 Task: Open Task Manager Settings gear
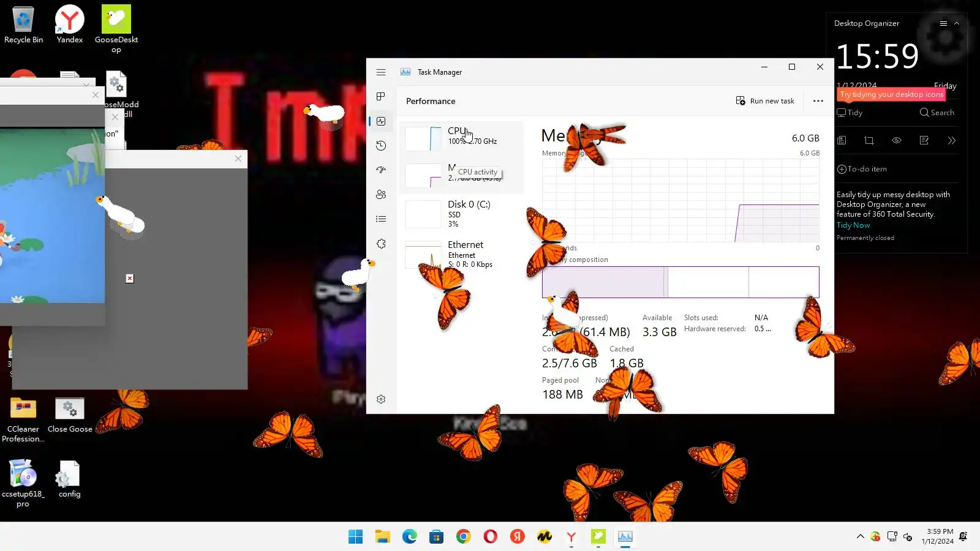pos(381,399)
